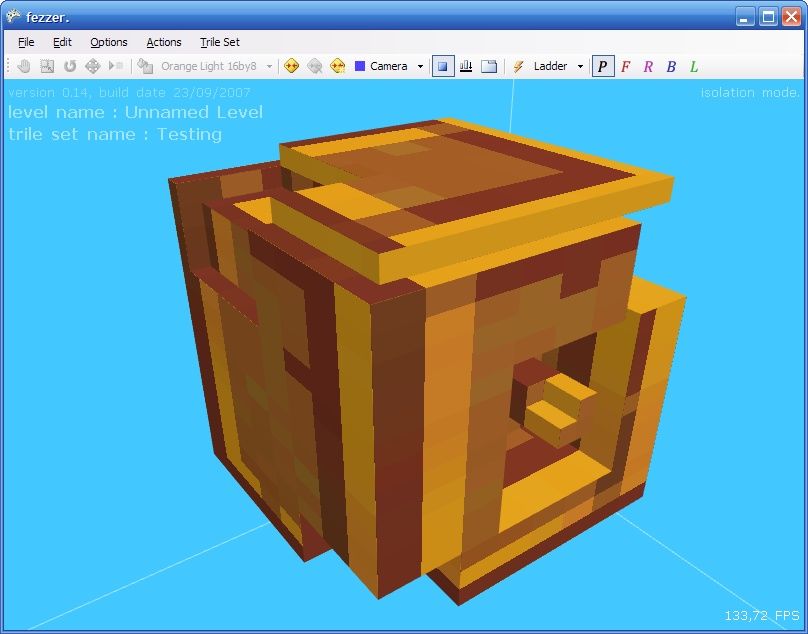This screenshot has width=808, height=634.
Task: Open the Trile Set menu
Action: pyautogui.click(x=220, y=42)
